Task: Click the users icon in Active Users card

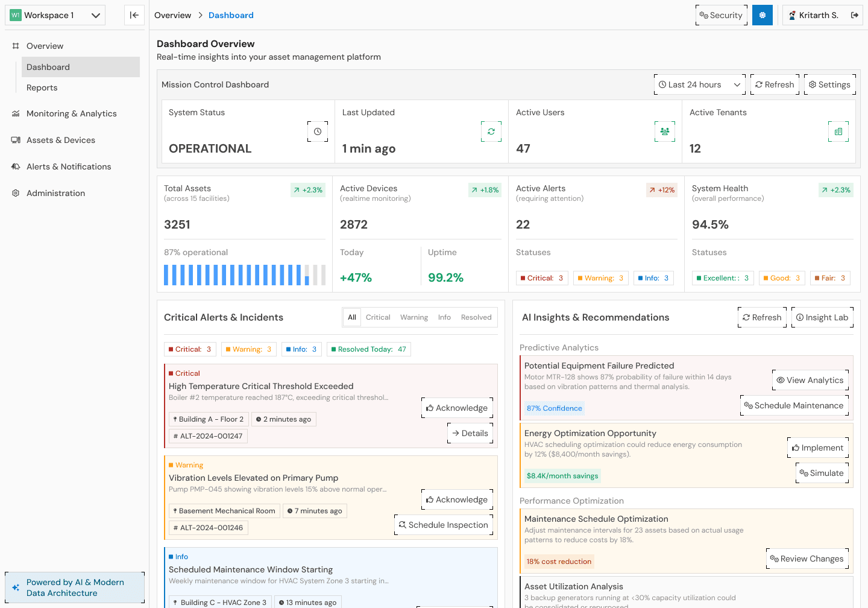Action: pyautogui.click(x=665, y=131)
